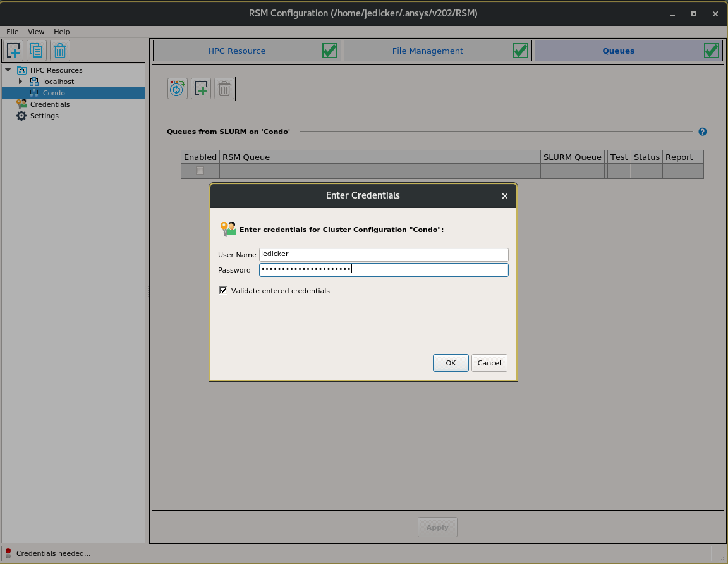Minimize the RSM Configuration window
Viewport: 728px width, 564px height.
click(672, 14)
